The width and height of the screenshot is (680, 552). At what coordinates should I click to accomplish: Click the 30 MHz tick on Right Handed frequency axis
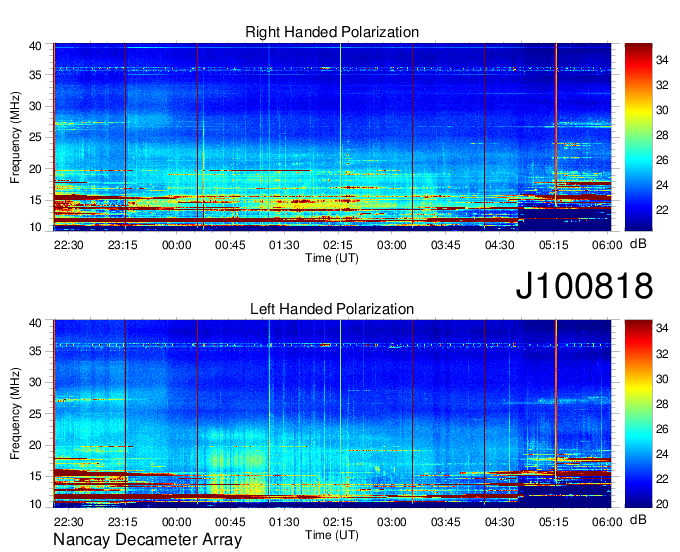[x=35, y=106]
